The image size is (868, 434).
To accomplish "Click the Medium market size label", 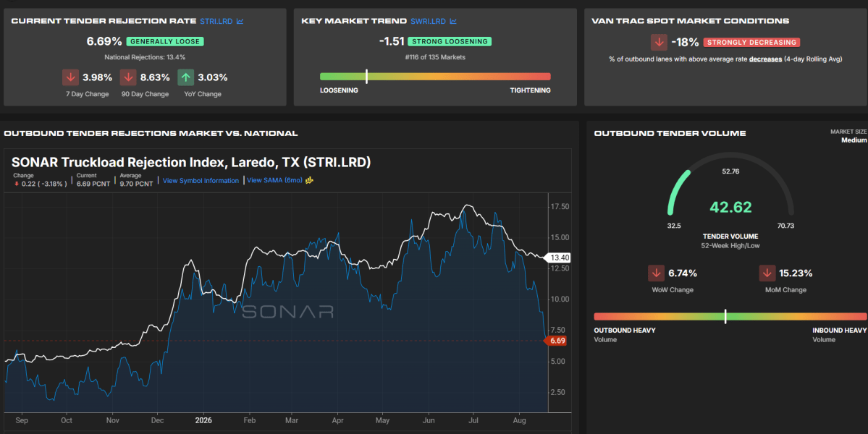I will 854,140.
